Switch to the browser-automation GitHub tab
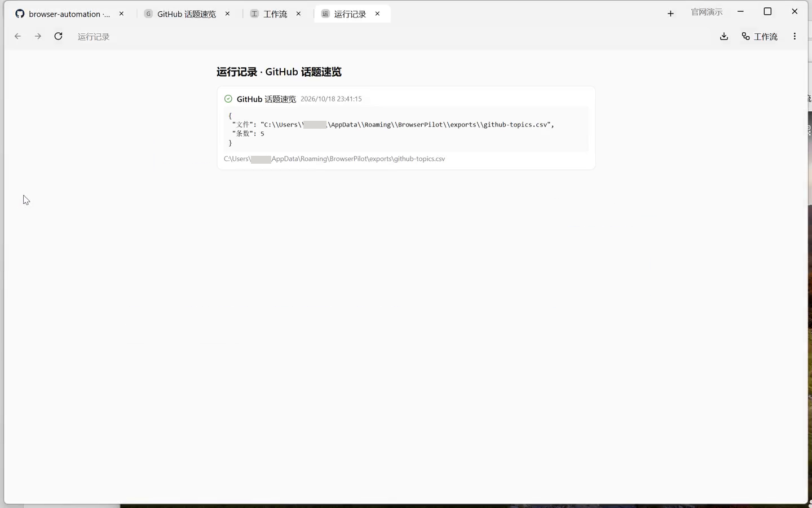This screenshot has height=508, width=812. (70, 14)
